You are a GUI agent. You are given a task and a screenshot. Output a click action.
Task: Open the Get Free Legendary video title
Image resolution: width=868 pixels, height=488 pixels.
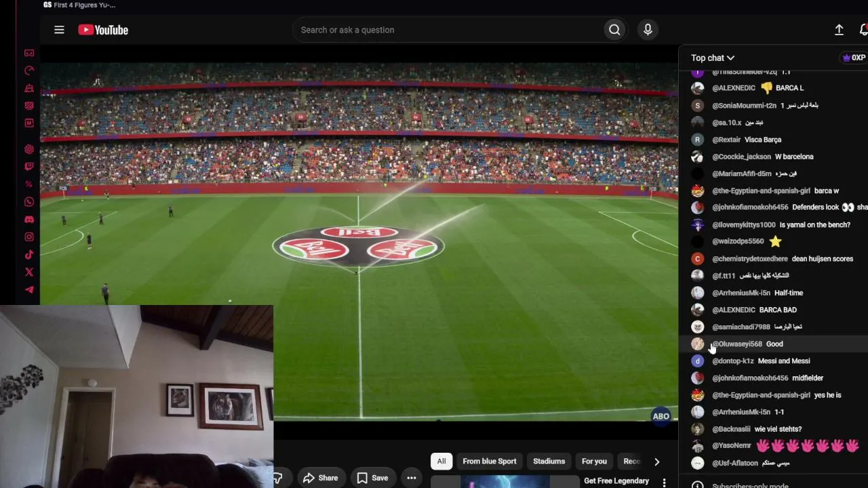pos(616,481)
